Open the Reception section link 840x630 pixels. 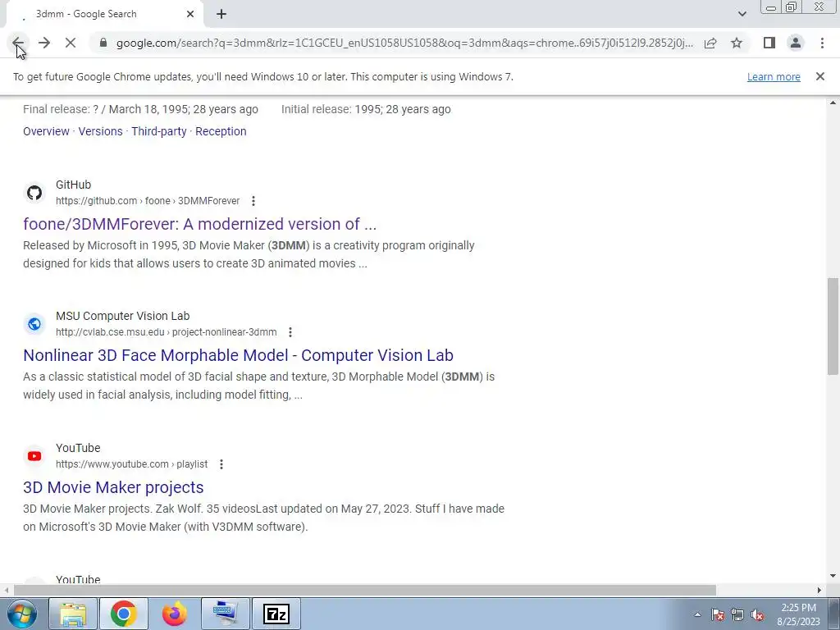pyautogui.click(x=221, y=131)
